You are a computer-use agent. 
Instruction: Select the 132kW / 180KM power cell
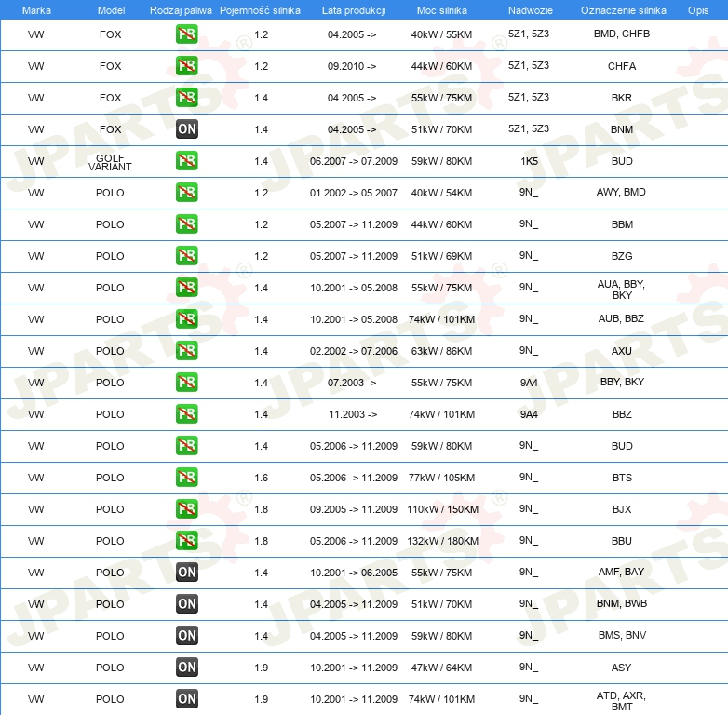pos(442,540)
